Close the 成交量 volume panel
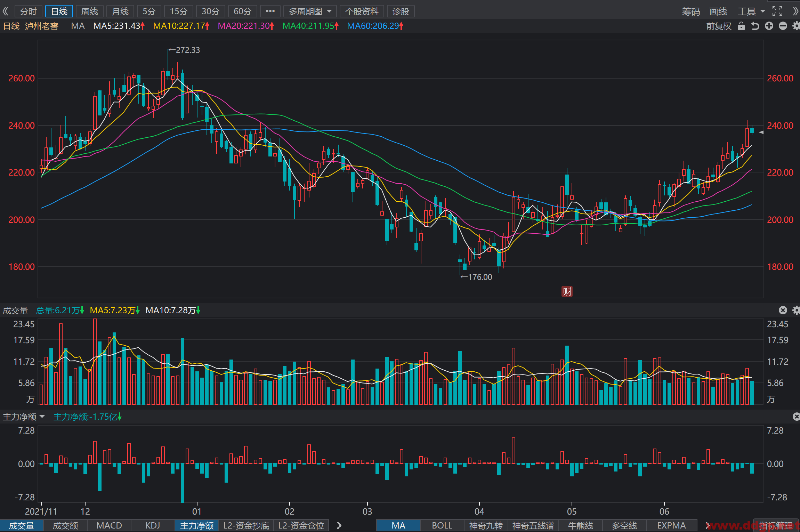 783,310
